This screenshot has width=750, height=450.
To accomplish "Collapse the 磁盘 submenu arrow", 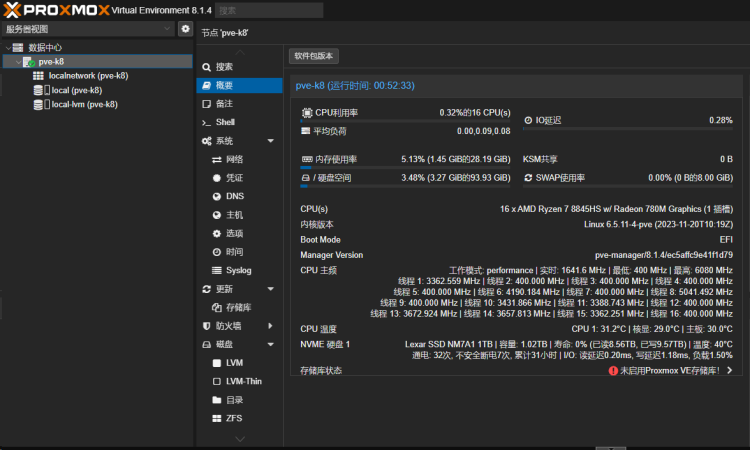I will point(270,344).
